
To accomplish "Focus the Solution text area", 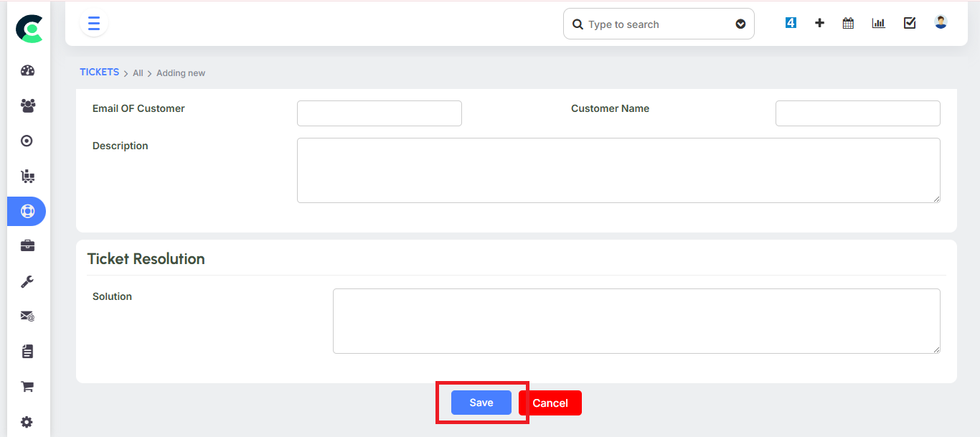I will point(636,321).
